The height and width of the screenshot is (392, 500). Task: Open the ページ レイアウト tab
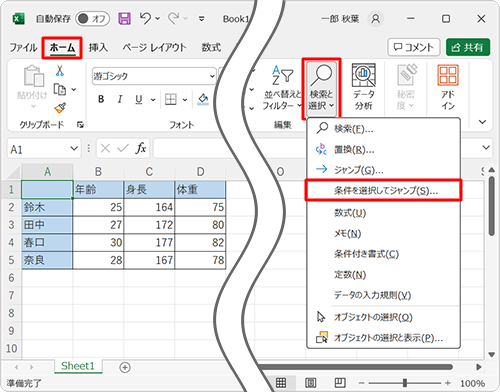[154, 47]
